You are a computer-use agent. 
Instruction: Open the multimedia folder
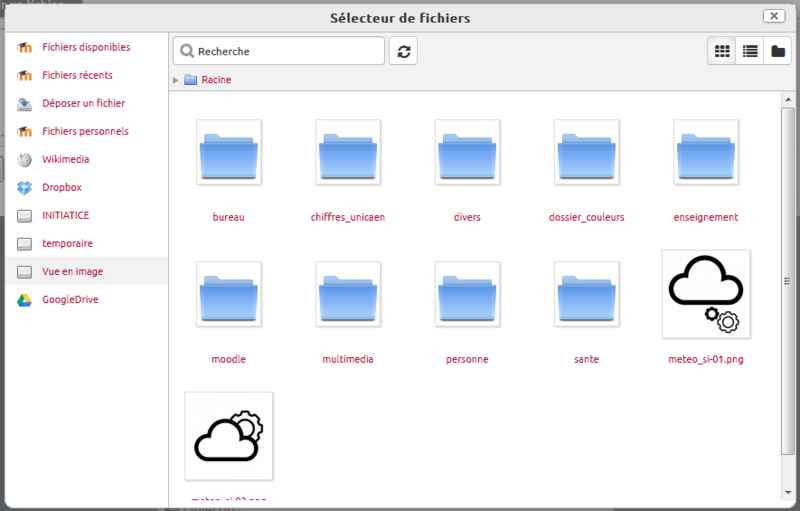point(348,295)
